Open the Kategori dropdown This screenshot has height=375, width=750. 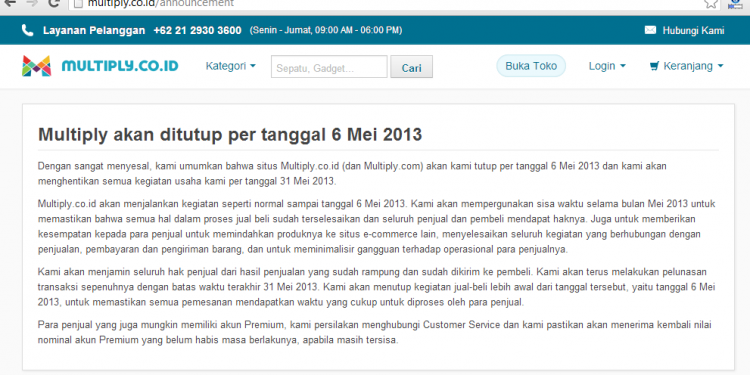click(231, 66)
